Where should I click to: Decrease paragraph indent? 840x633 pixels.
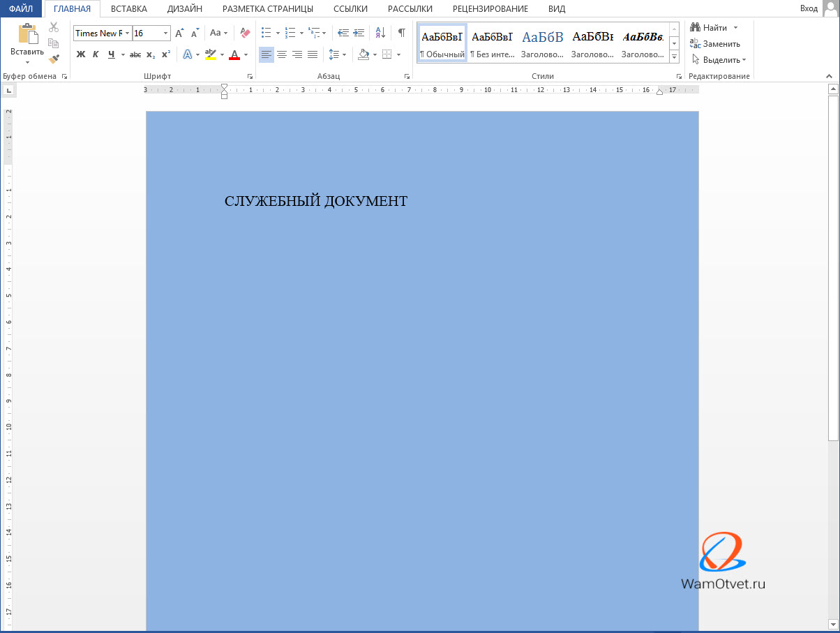coord(343,33)
